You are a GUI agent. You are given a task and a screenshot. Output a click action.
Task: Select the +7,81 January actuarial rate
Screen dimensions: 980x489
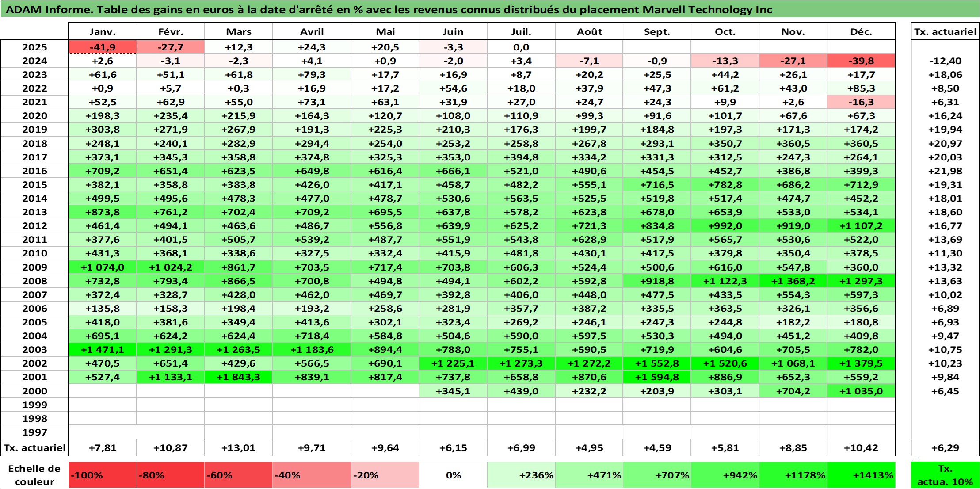pyautogui.click(x=103, y=448)
